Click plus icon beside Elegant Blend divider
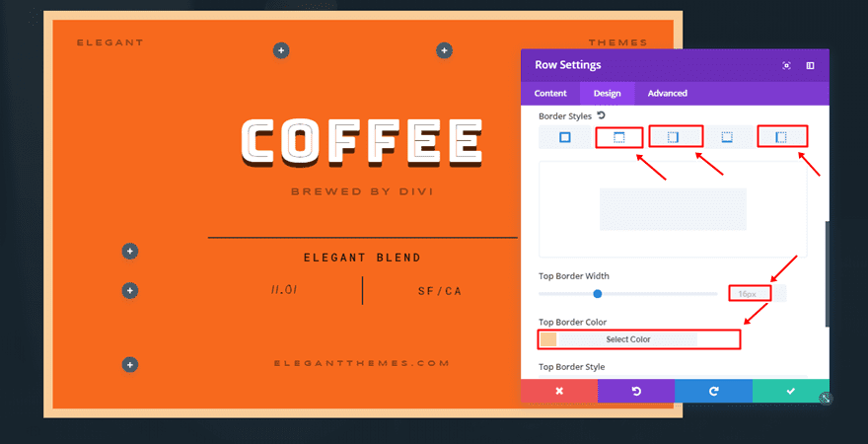Image resolution: width=868 pixels, height=444 pixels. (x=129, y=252)
